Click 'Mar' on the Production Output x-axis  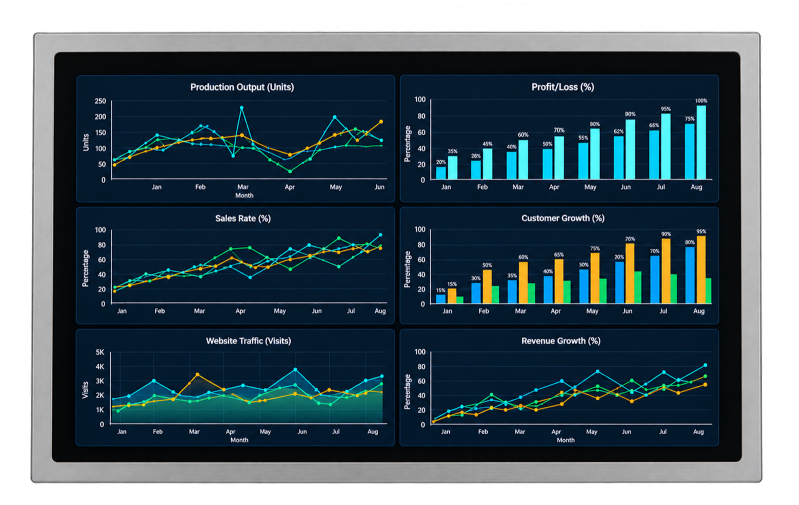(243, 187)
